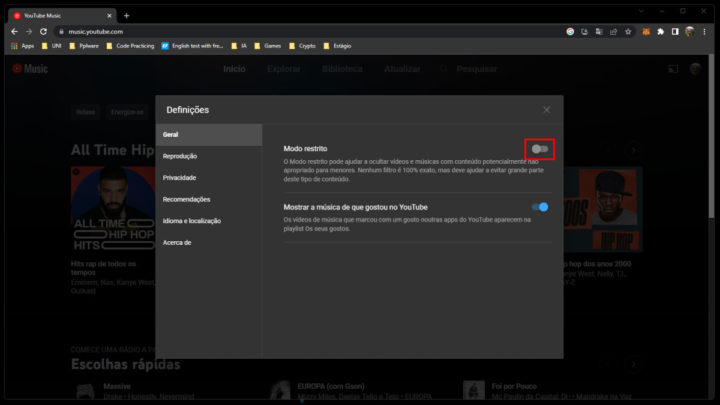Focus the address bar with music.youtube.com
Screen dimensions: 720x405
pyautogui.click(x=308, y=32)
